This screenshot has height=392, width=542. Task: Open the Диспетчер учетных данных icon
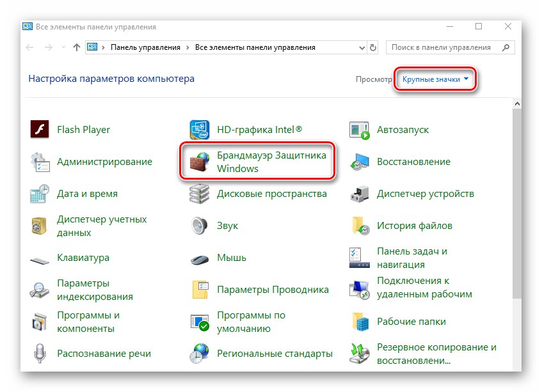click(x=39, y=226)
